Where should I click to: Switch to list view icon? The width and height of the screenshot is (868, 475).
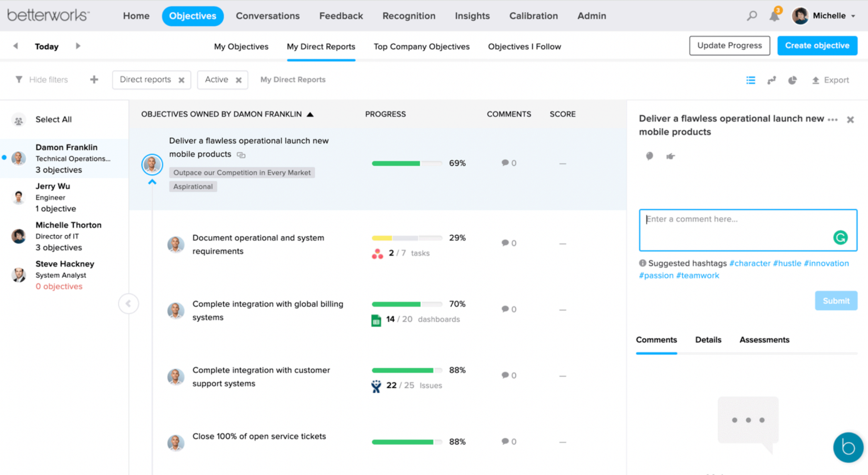click(x=751, y=80)
